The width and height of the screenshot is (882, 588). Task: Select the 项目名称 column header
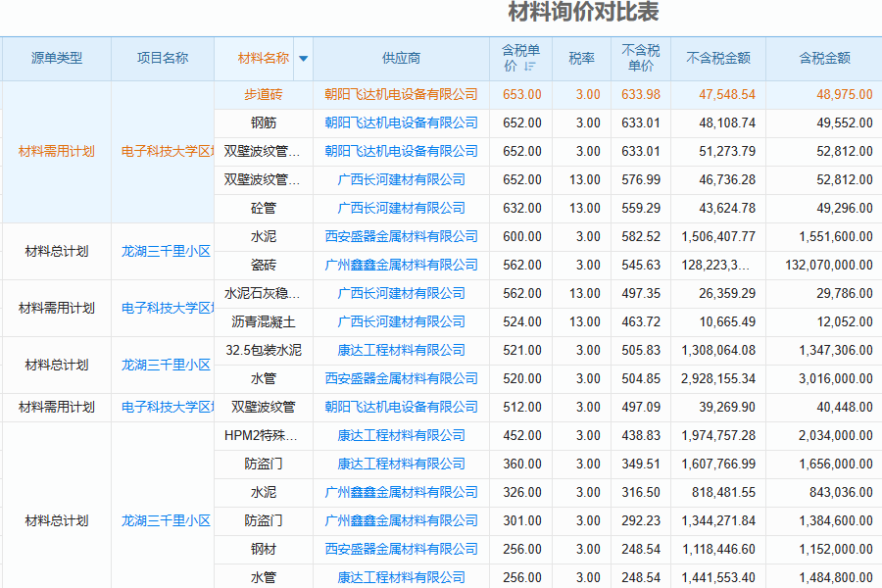(163, 59)
